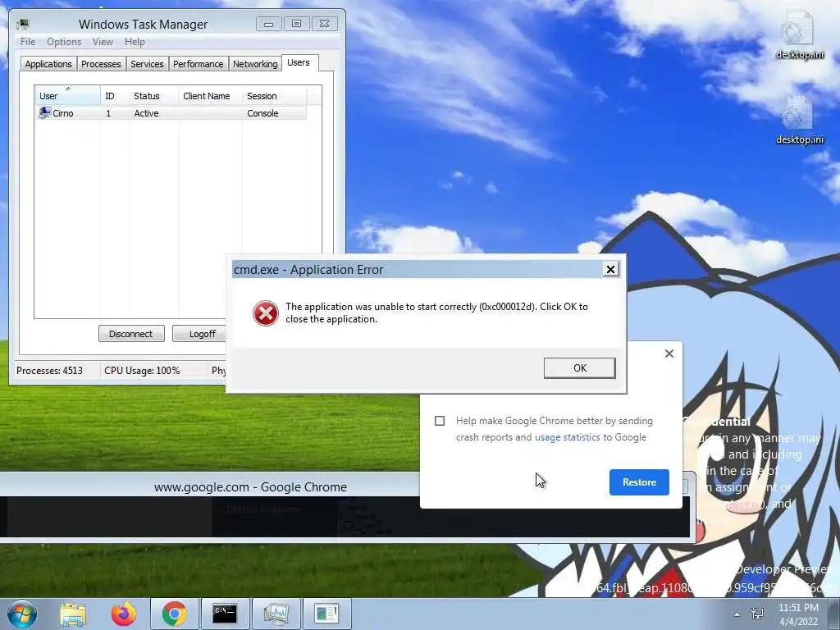Sort by the ID column header

point(115,95)
